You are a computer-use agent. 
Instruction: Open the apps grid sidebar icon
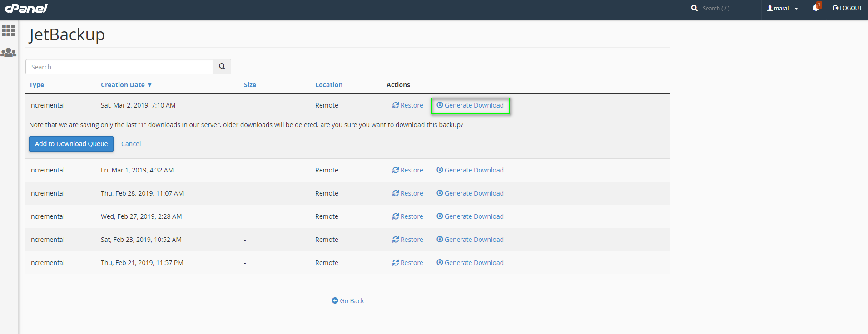pos(9,30)
